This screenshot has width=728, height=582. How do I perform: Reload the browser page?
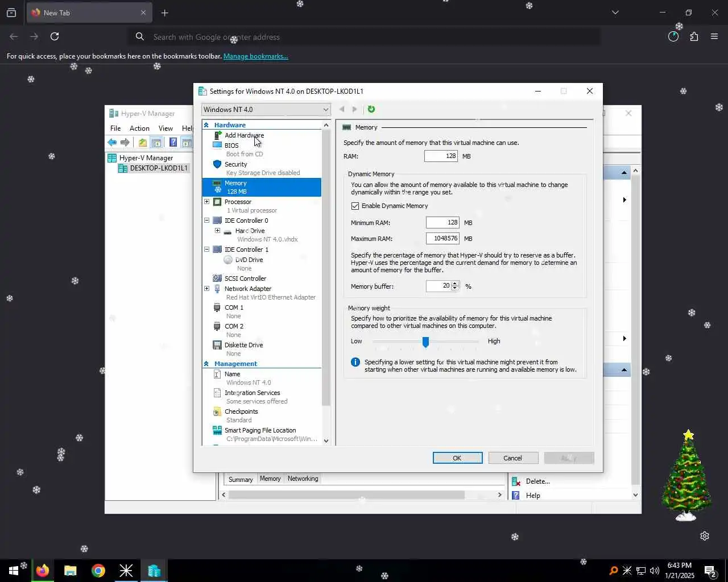pyautogui.click(x=55, y=36)
